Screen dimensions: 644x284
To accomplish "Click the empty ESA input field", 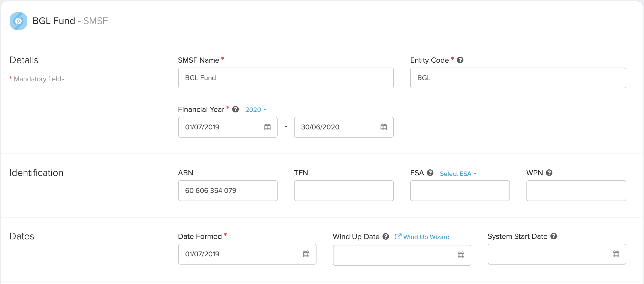I will [x=460, y=191].
